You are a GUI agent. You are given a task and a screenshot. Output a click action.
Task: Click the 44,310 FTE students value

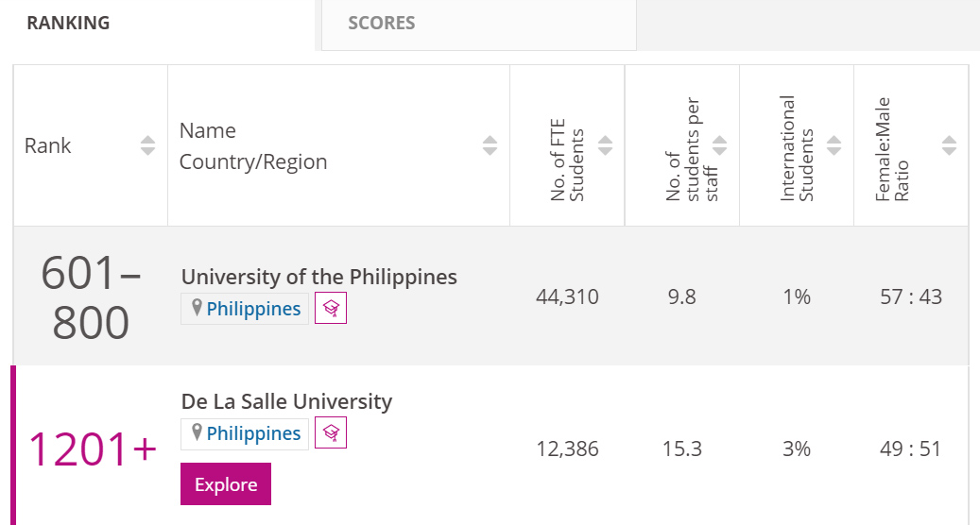click(567, 296)
